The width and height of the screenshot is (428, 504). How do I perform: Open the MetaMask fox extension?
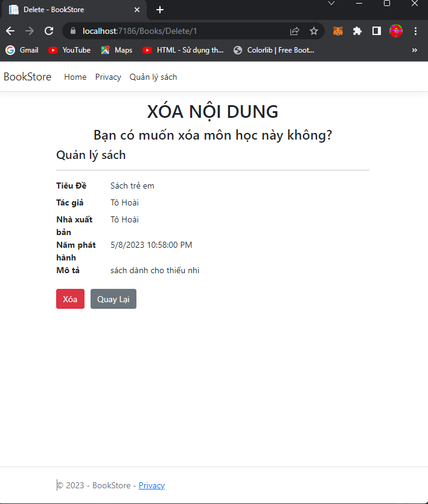coord(338,31)
